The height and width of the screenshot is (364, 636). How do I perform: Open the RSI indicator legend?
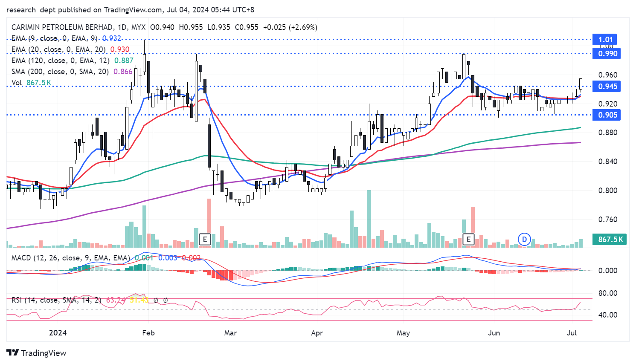click(56, 300)
